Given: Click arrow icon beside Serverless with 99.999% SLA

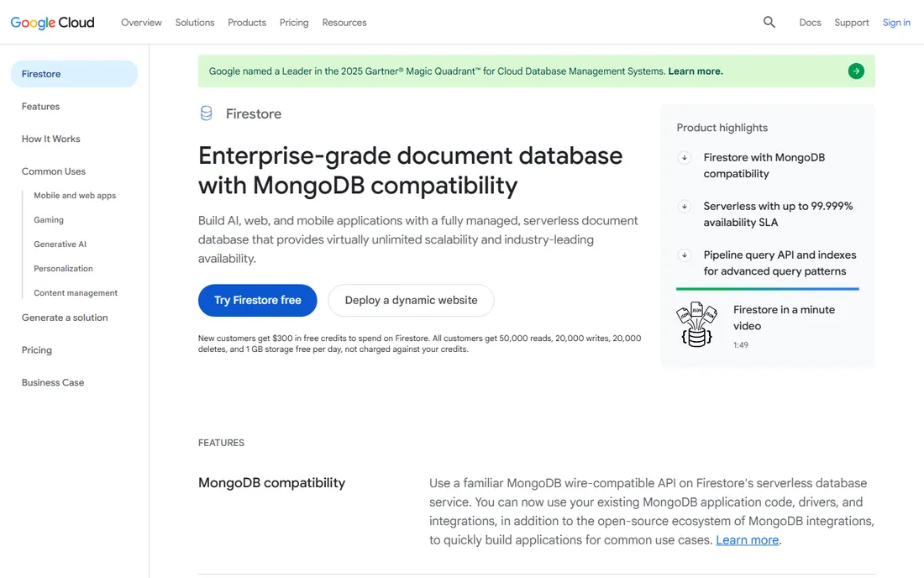Looking at the screenshot, I should click(x=684, y=206).
